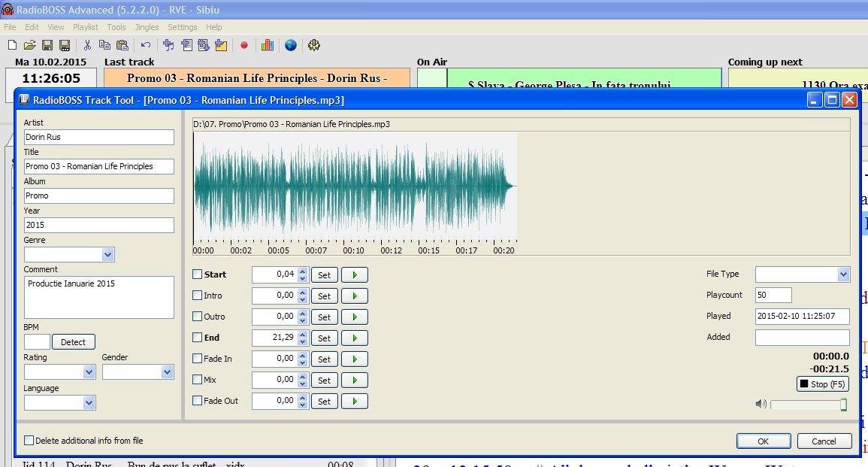Click the Detect BPM button
This screenshot has width=868, height=467.
tap(73, 342)
